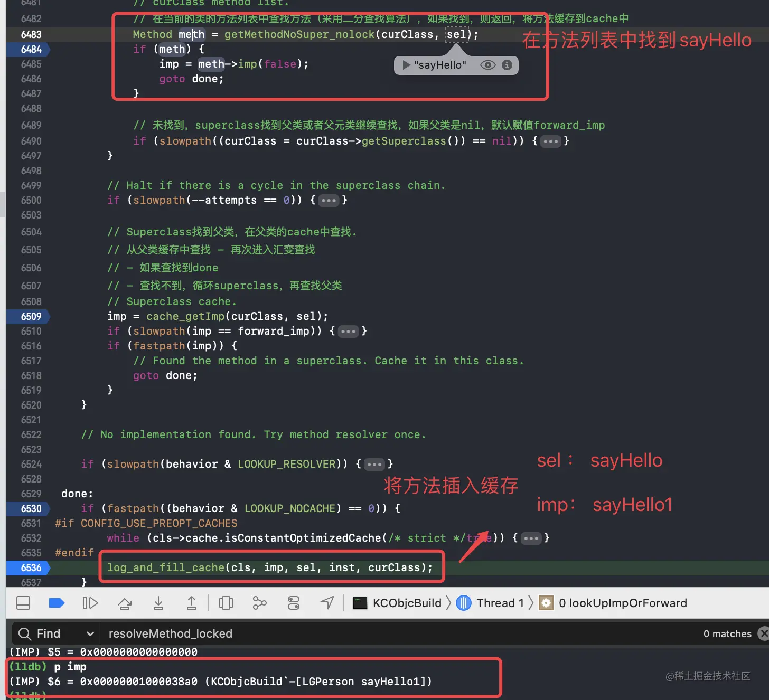The image size is (769, 700).
Task: Click "goto done;" on line 6486
Action: click(x=191, y=79)
